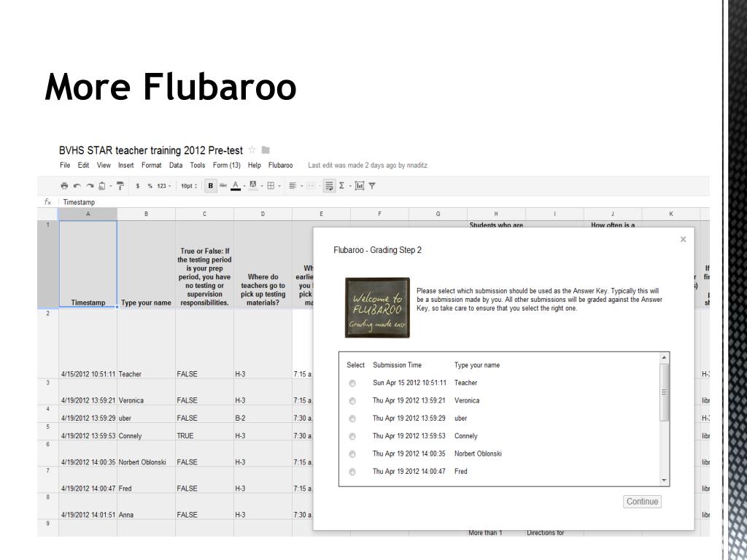Select column C header
Image resolution: width=747 pixels, height=560 pixels.
coord(204,214)
